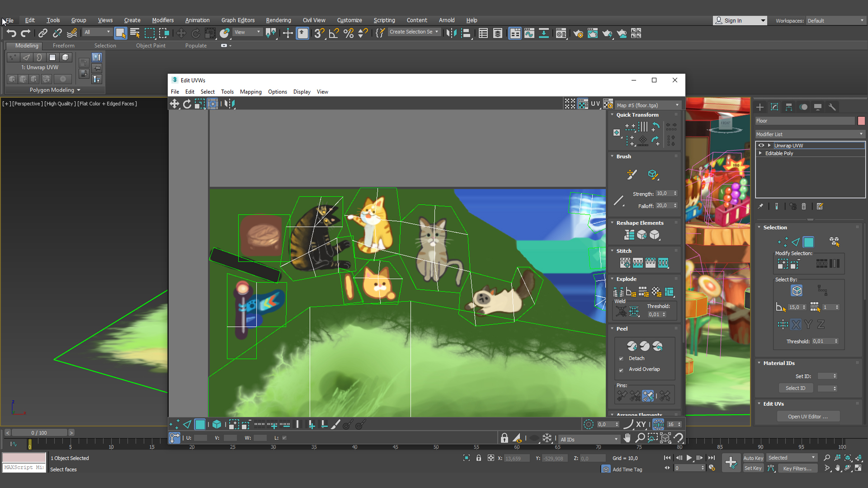Toggle the Avoid Overlap checkbox

[x=621, y=370]
